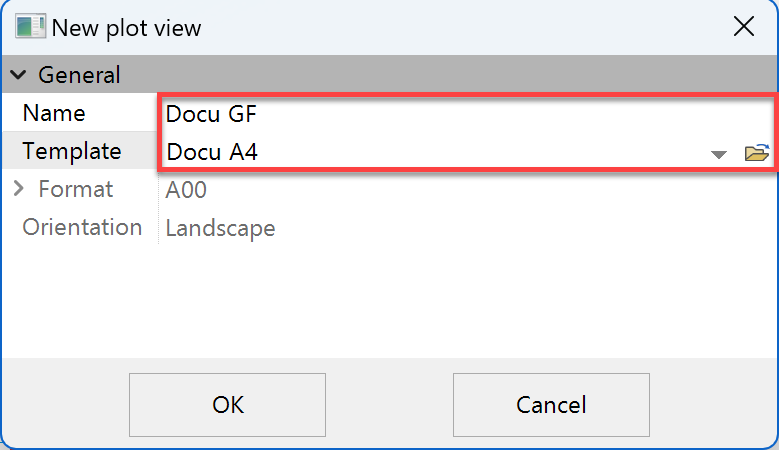Click the Landscape orientation value
The image size is (779, 450).
220,228
